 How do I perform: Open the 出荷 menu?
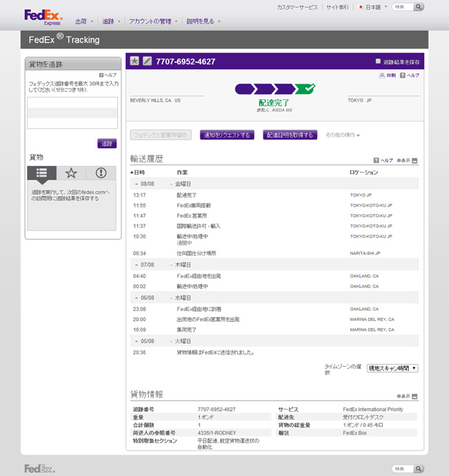tap(84, 21)
